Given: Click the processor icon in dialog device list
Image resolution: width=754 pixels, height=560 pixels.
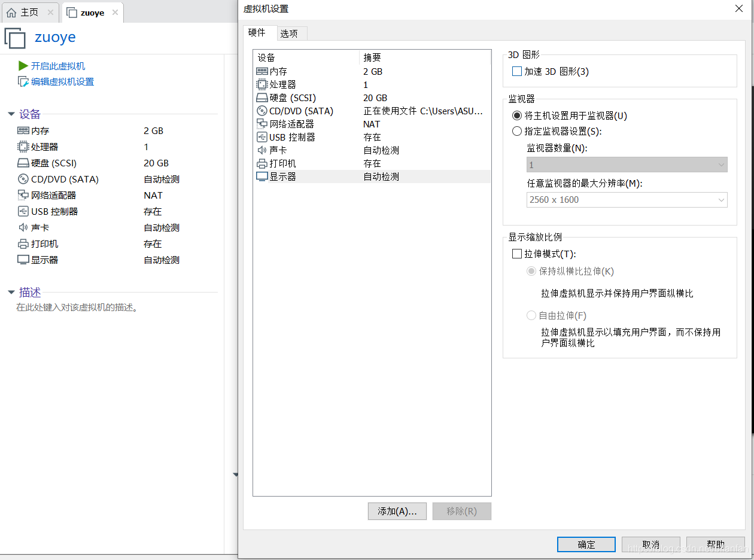Looking at the screenshot, I should pyautogui.click(x=262, y=84).
